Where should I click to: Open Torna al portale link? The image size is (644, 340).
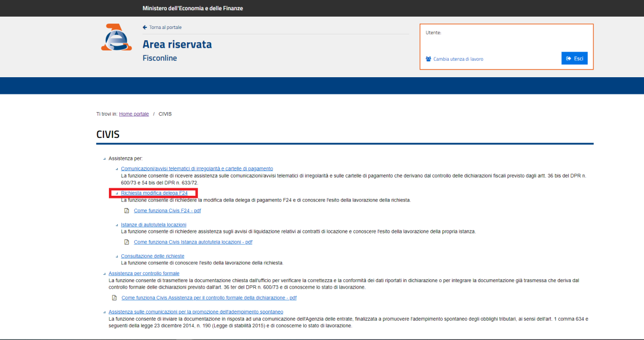tap(165, 27)
